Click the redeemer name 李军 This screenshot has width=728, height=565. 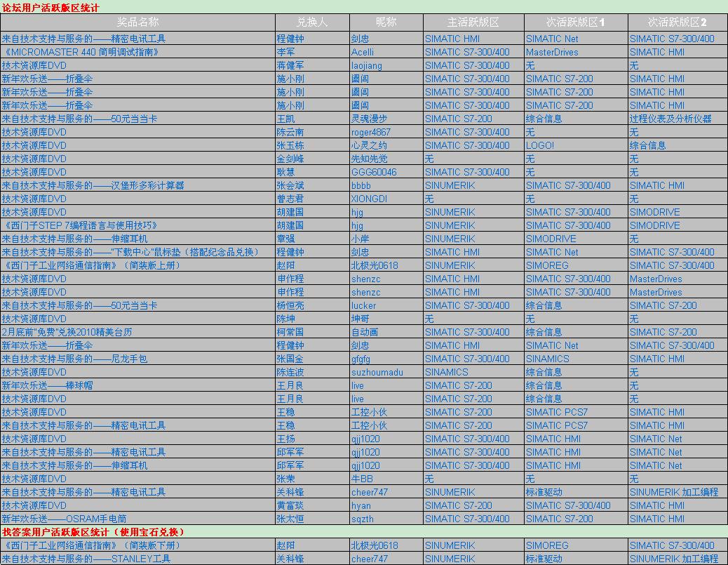pos(285,52)
